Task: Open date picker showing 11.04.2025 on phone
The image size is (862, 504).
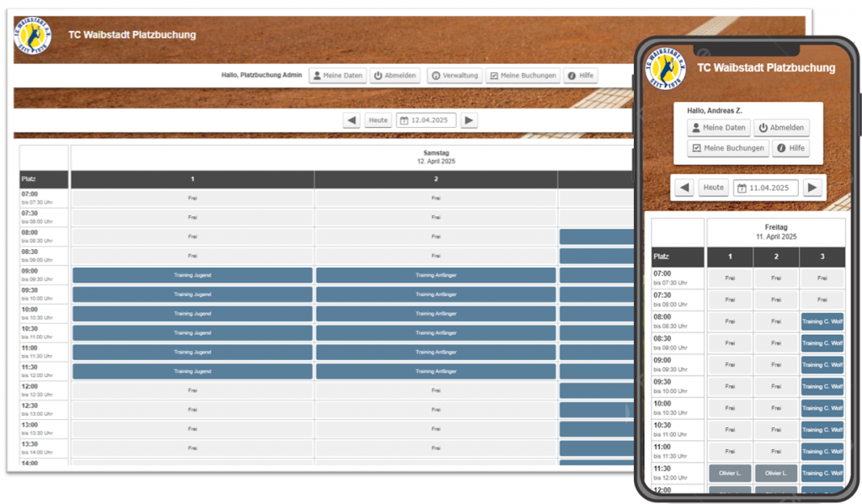Action: click(764, 188)
